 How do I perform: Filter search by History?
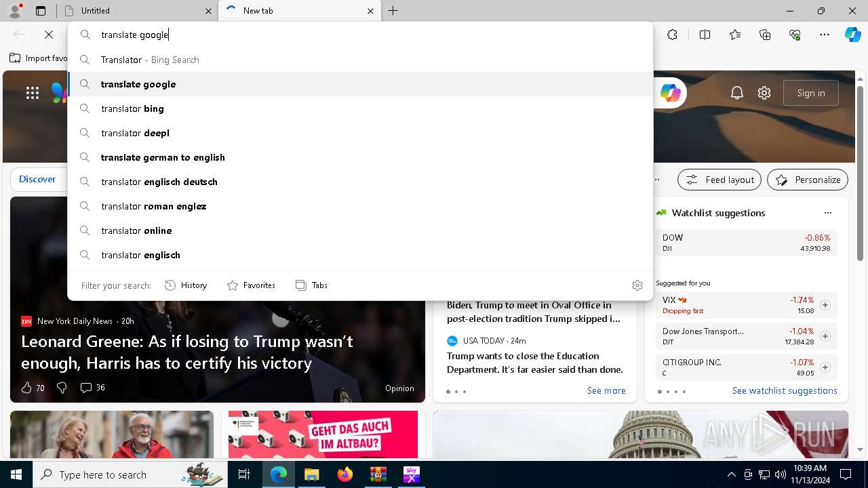[186, 285]
